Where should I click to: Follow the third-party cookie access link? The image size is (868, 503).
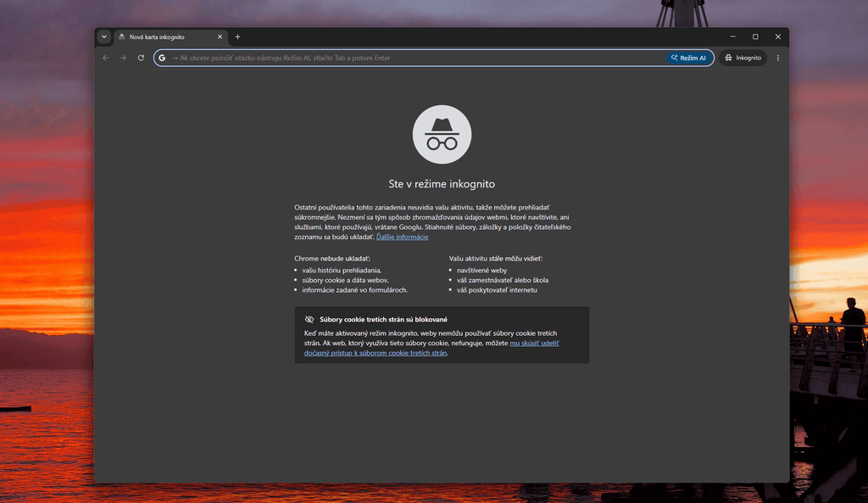point(431,348)
